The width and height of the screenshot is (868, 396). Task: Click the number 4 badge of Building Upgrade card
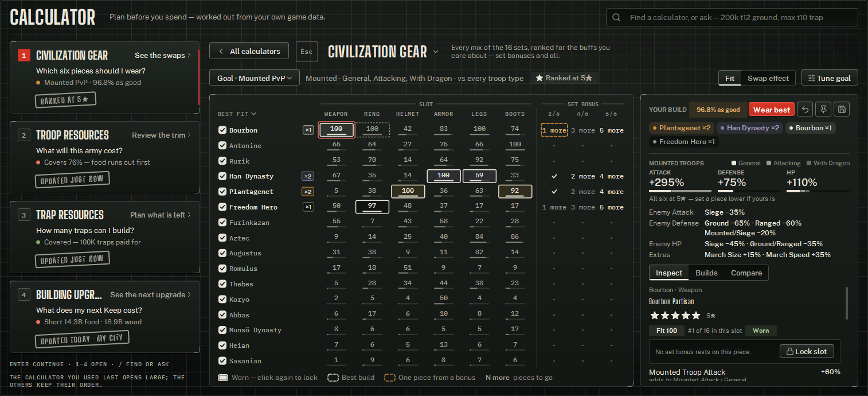tap(24, 294)
